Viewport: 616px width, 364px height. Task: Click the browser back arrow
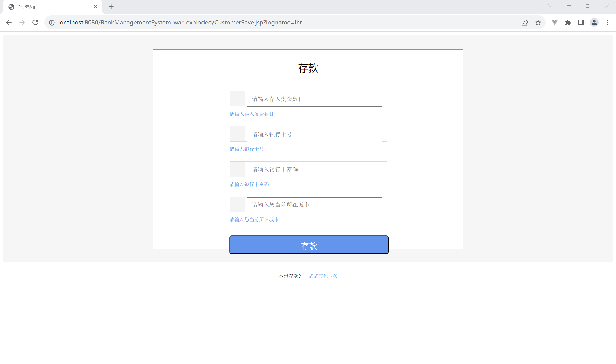coord(9,23)
